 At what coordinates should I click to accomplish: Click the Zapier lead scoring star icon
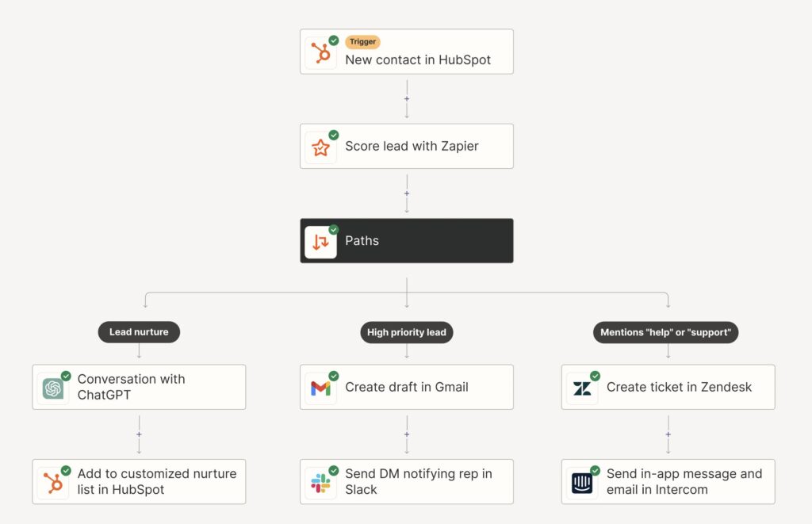(320, 146)
